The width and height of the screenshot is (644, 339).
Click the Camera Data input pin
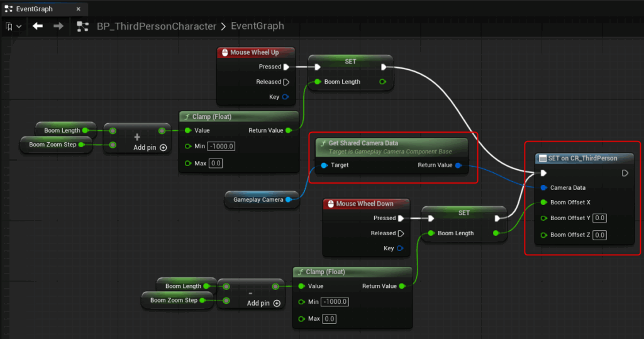coord(543,187)
